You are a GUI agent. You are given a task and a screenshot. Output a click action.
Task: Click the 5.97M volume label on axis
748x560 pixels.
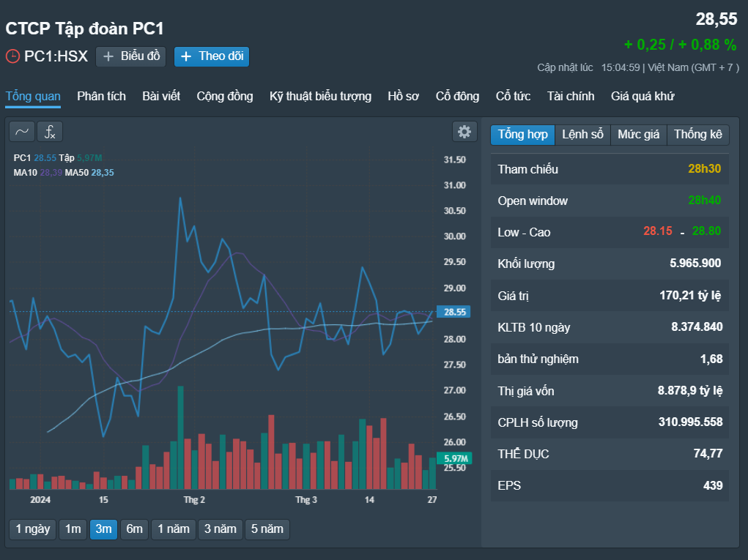point(455,458)
